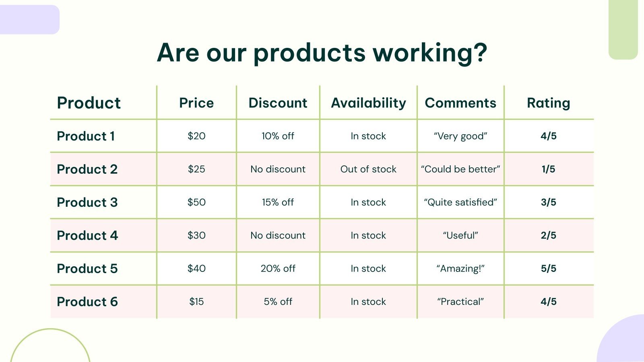
Task: Click the Discount column header
Action: tap(278, 103)
